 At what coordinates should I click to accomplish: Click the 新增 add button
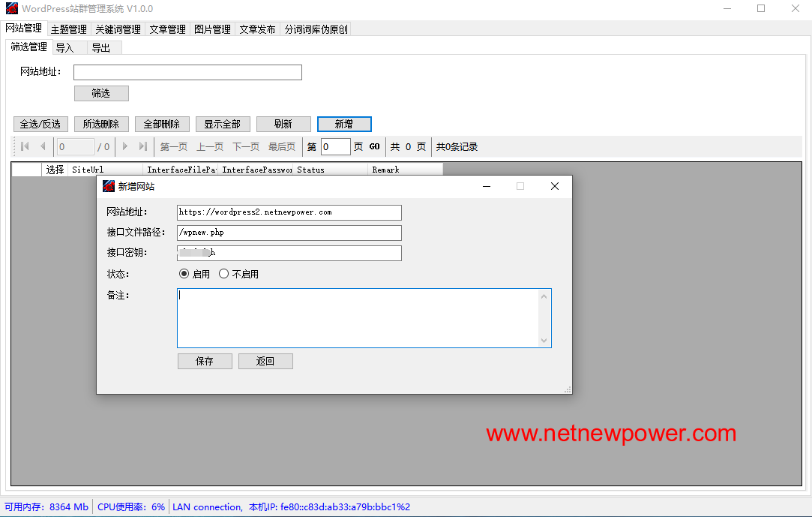click(x=344, y=125)
